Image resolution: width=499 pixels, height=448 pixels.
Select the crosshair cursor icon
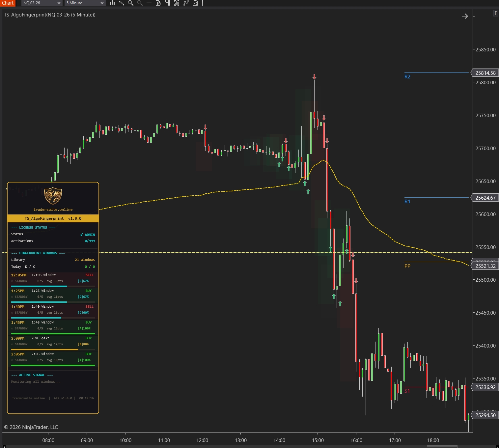point(149,3)
